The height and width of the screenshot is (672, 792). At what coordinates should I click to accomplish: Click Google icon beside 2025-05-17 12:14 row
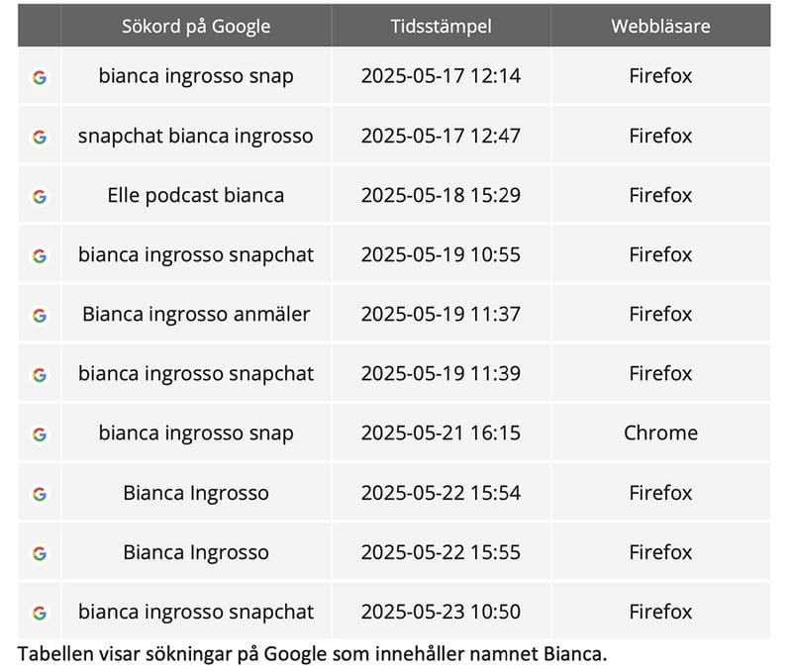pyautogui.click(x=40, y=77)
